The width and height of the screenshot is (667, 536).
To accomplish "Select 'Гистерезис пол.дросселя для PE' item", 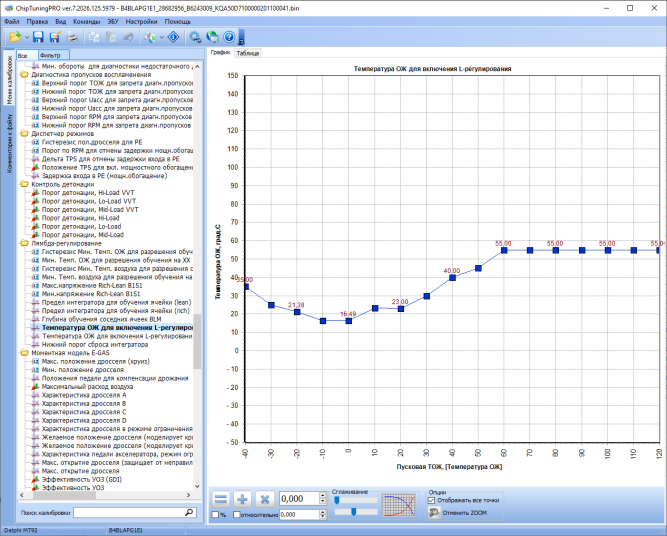I will tap(92, 142).
